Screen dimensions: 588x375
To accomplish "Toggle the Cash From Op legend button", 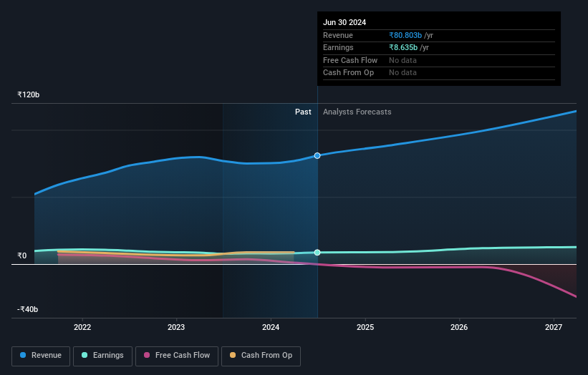I will point(261,356).
